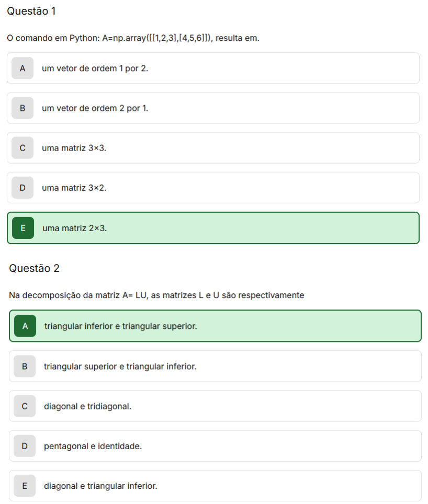This screenshot has width=428, height=504.
Task: Choose option 'um vetor de ordem 2 por 1'
Action: [213, 108]
